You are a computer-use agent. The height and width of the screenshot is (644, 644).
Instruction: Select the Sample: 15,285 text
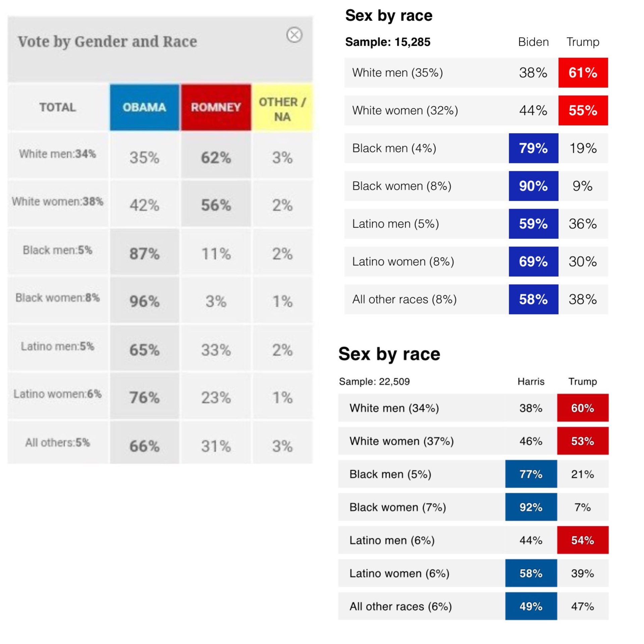coord(388,42)
